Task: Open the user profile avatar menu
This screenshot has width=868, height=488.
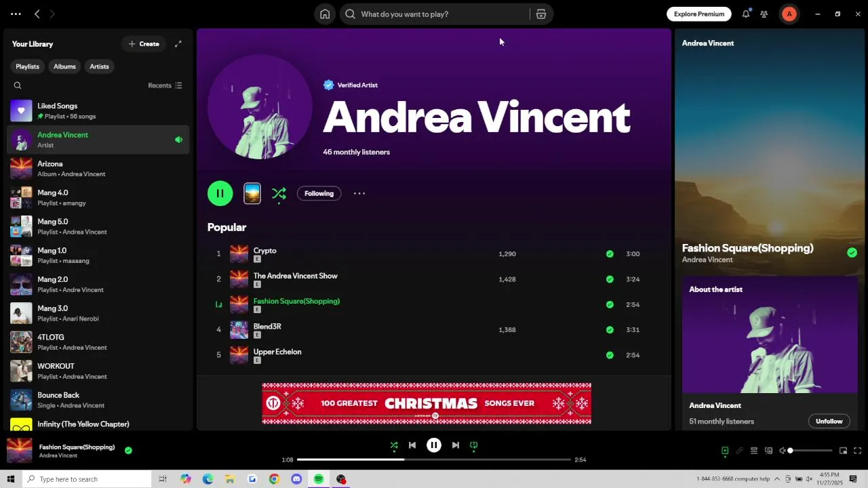Action: [x=789, y=14]
